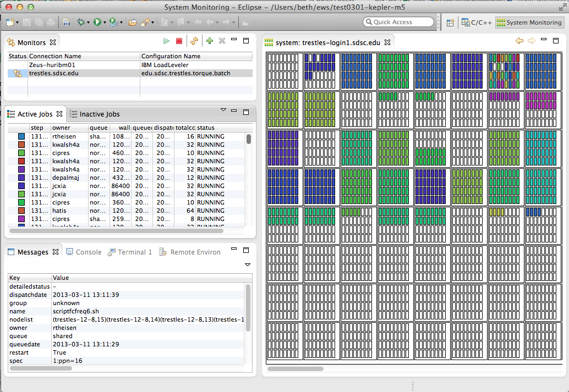Click the open folder icon in the toolbar
This screenshot has height=392, width=569.
click(133, 23)
